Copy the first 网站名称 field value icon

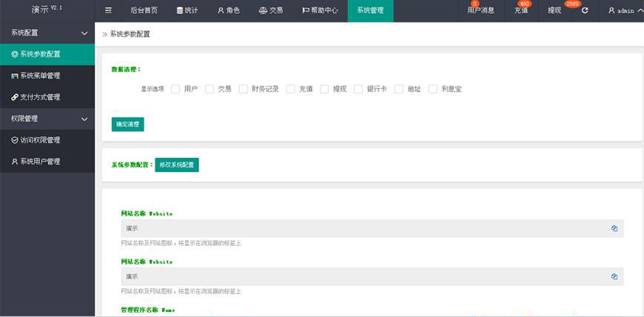pyautogui.click(x=614, y=229)
